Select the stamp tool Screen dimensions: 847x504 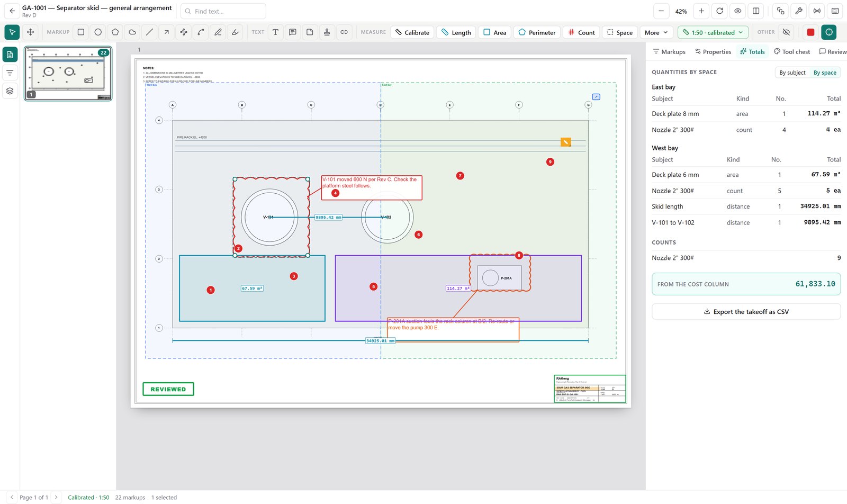tap(327, 32)
